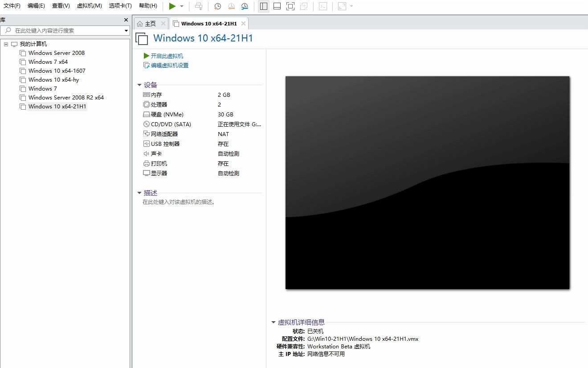Toggle the library panel with its toolbar icon

click(263, 6)
